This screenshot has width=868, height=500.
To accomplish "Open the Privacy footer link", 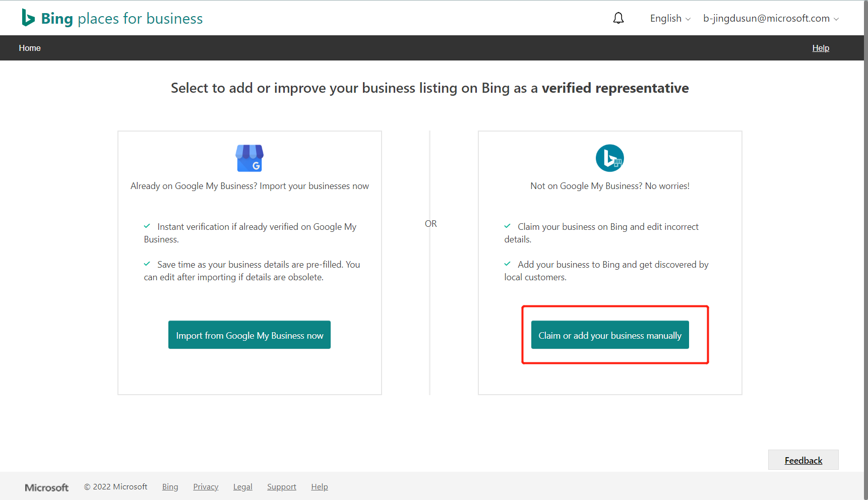I will pyautogui.click(x=206, y=486).
